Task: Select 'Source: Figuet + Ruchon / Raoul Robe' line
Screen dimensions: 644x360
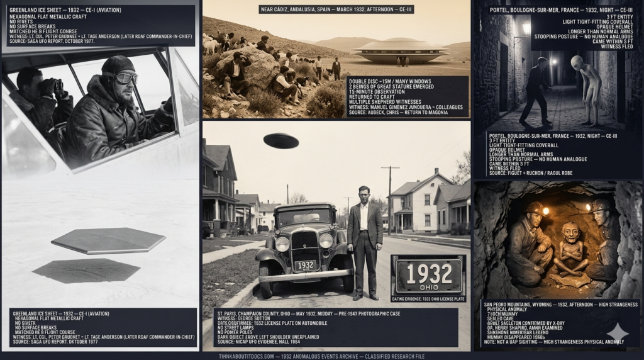Action: tap(531, 173)
